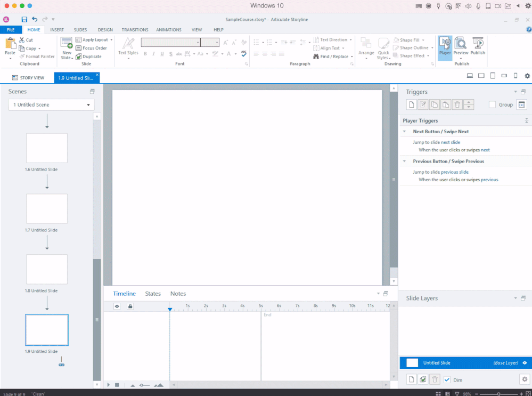Toggle the Dim checkbox
The width and height of the screenshot is (532, 396).
(x=447, y=380)
